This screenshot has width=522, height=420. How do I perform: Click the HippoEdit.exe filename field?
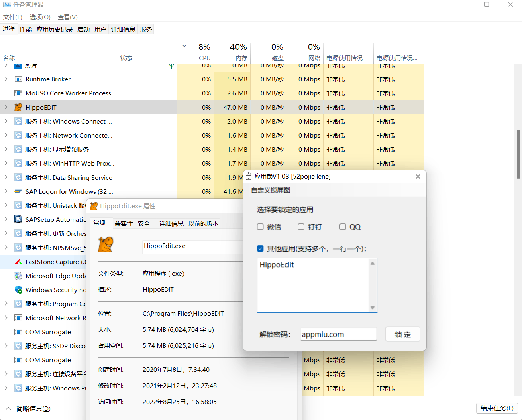193,246
